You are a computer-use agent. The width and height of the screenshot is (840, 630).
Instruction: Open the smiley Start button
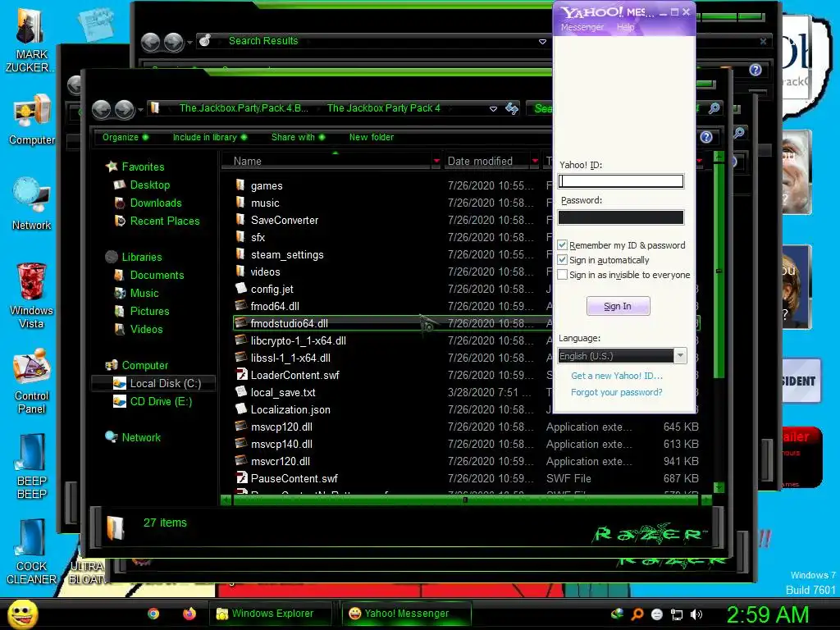pos(22,614)
